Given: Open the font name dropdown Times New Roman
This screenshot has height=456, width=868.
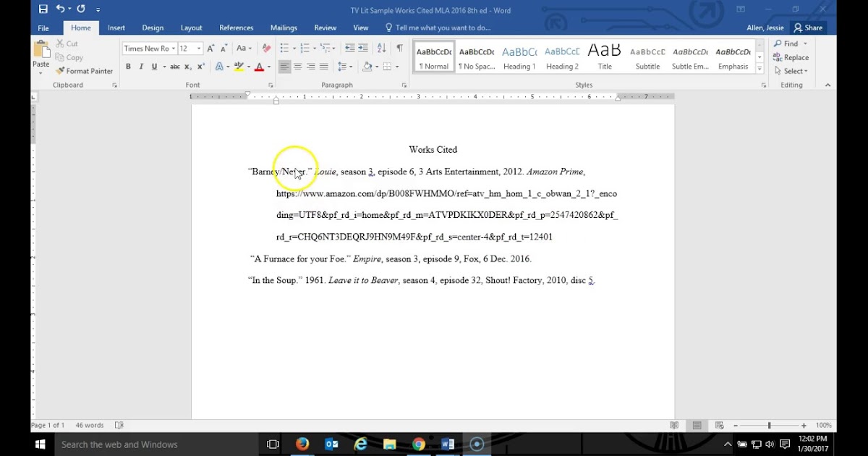Looking at the screenshot, I should coord(174,48).
